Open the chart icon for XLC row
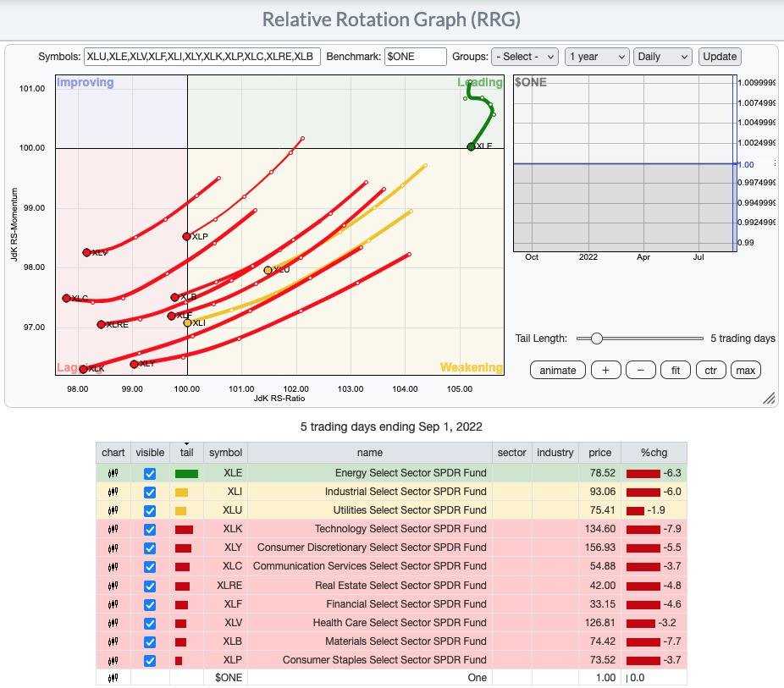This screenshot has width=784, height=688. click(113, 566)
